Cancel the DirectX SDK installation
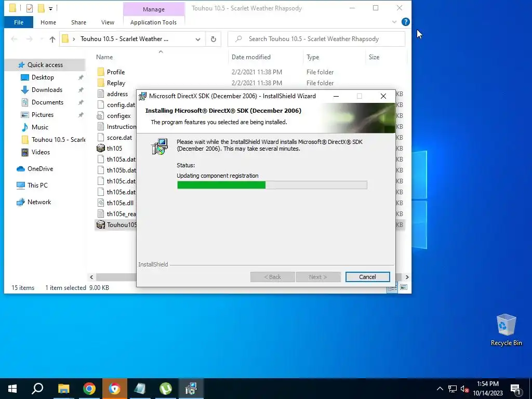Viewport: 532px width, 399px height. 367,277
